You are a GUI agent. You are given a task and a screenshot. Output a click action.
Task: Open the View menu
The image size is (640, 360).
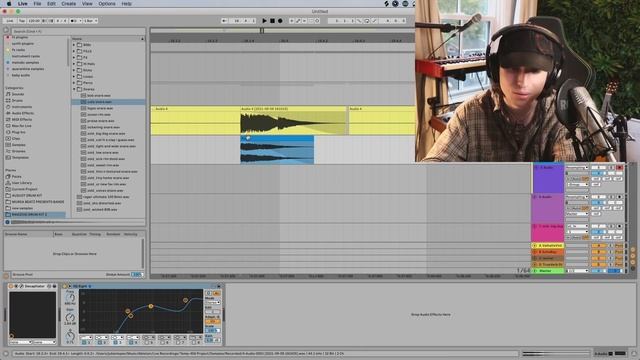pyautogui.click(x=87, y=4)
